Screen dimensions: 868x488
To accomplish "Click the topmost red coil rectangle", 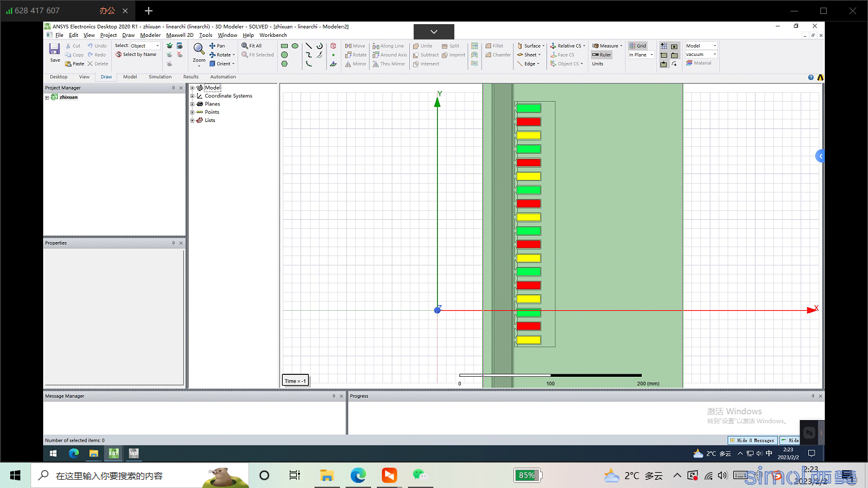I will tap(528, 122).
